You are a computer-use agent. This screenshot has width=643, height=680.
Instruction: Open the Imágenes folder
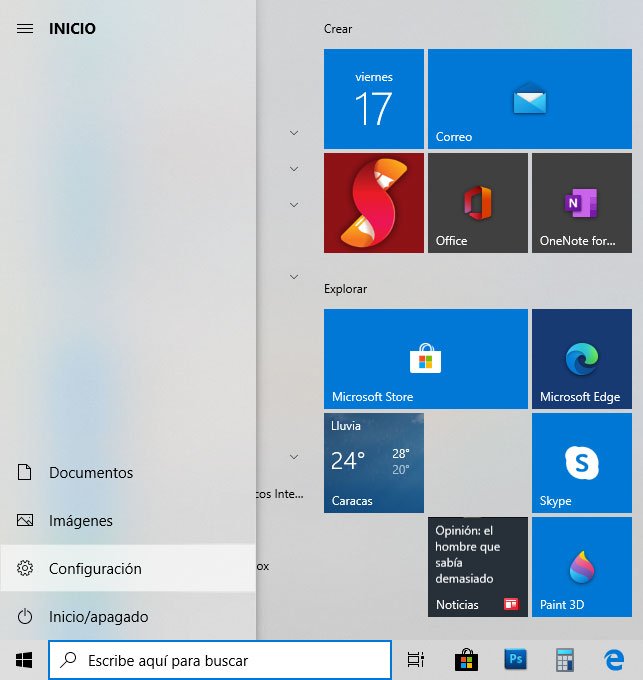[x=128, y=520]
